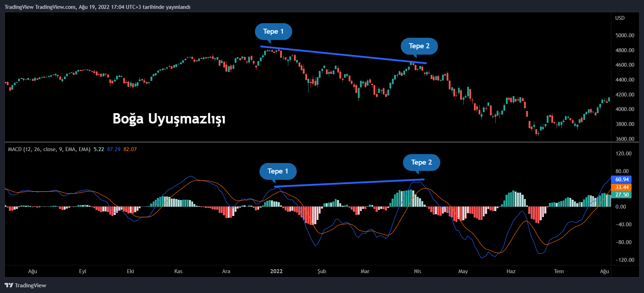Click the 4800.00 price axis label
The width and height of the screenshot is (644, 293).
click(625, 50)
